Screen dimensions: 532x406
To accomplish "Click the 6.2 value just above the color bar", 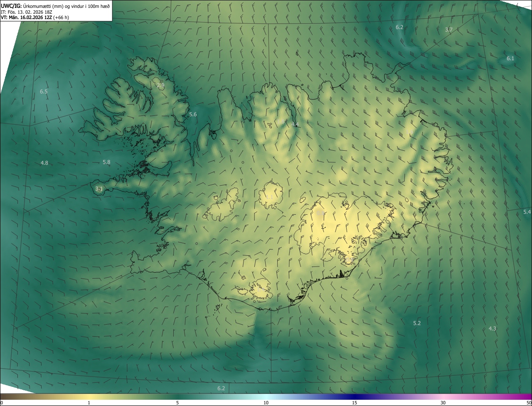I will 221,388.
